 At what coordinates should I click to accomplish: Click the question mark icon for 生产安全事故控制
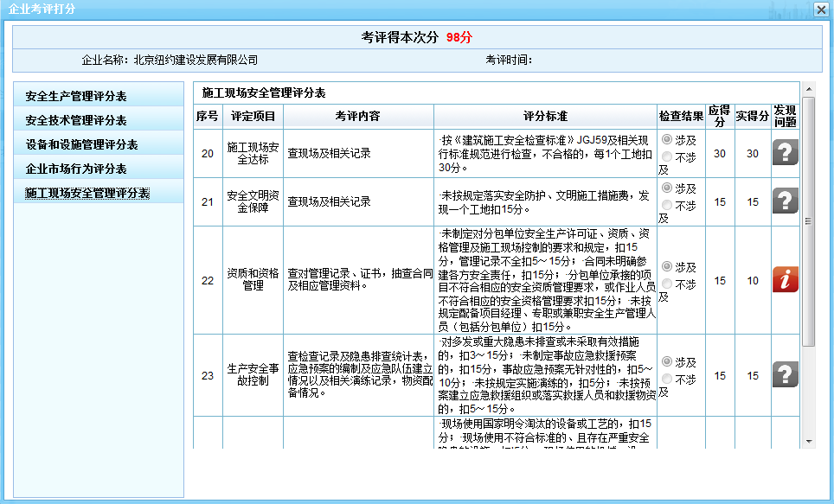coord(785,375)
